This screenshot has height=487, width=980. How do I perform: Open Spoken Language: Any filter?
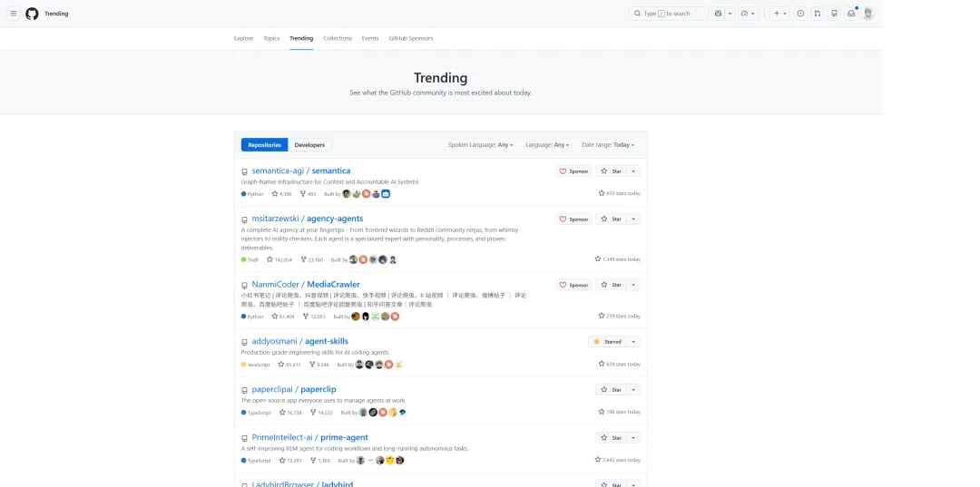click(x=480, y=145)
